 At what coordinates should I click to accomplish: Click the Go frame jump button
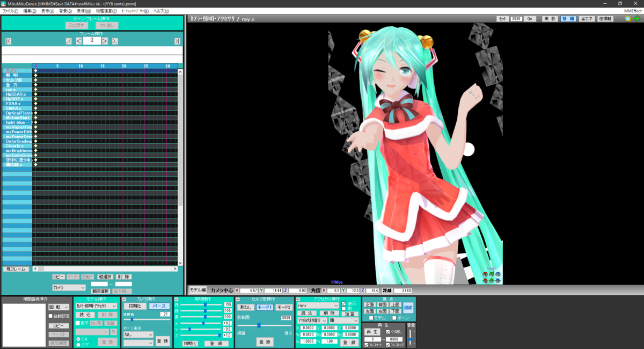tap(530, 18)
